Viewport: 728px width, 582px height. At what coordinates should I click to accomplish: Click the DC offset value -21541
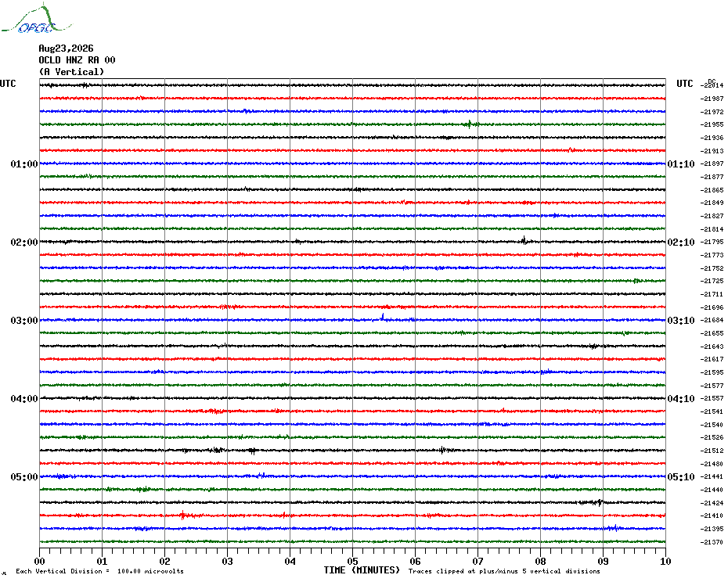712,411
